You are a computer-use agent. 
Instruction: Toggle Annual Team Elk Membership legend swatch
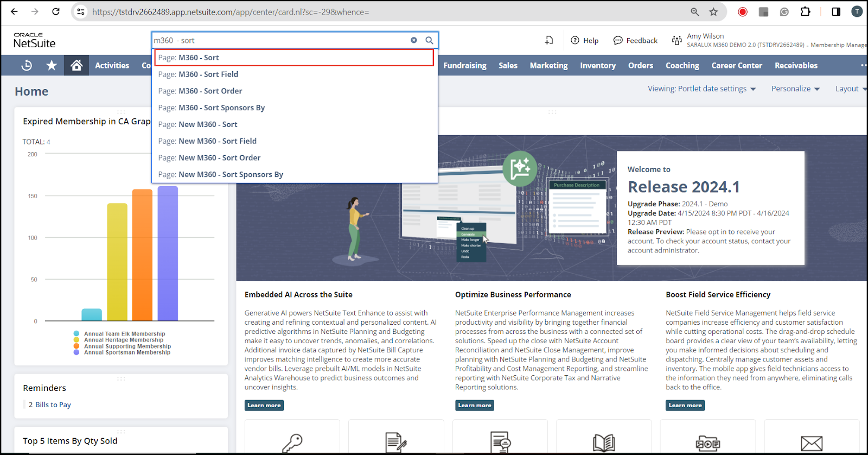[x=76, y=334]
